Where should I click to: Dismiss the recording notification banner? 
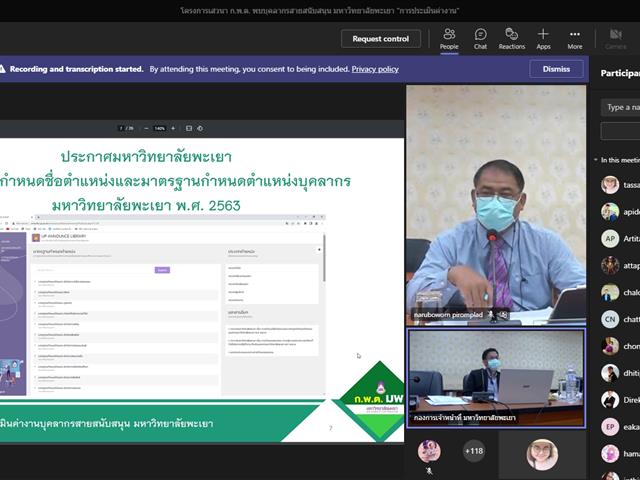point(556,69)
